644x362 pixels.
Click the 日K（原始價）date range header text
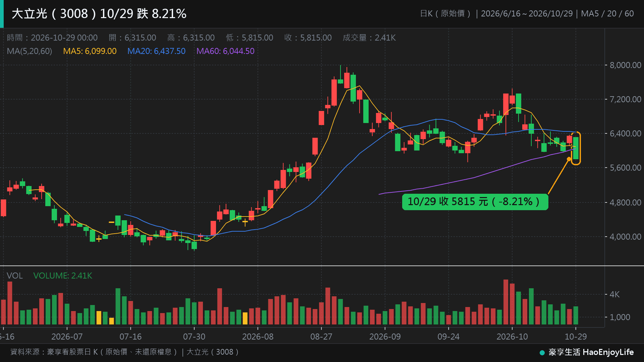527,14
